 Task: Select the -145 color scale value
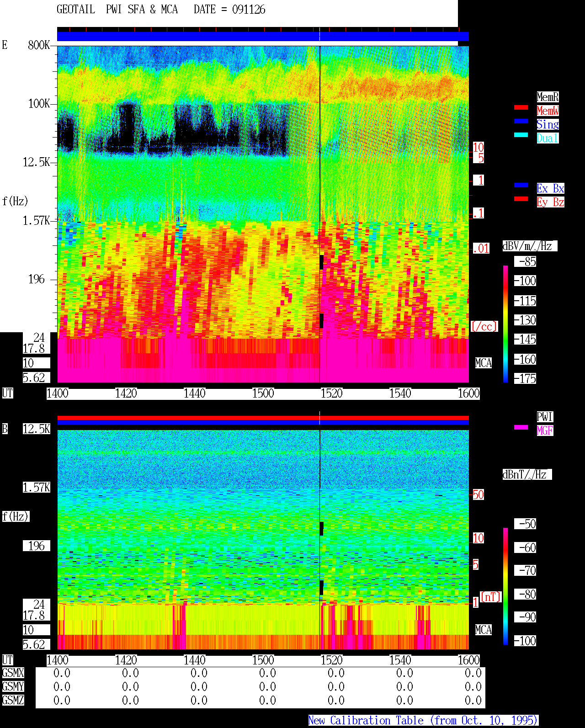pyautogui.click(x=525, y=339)
